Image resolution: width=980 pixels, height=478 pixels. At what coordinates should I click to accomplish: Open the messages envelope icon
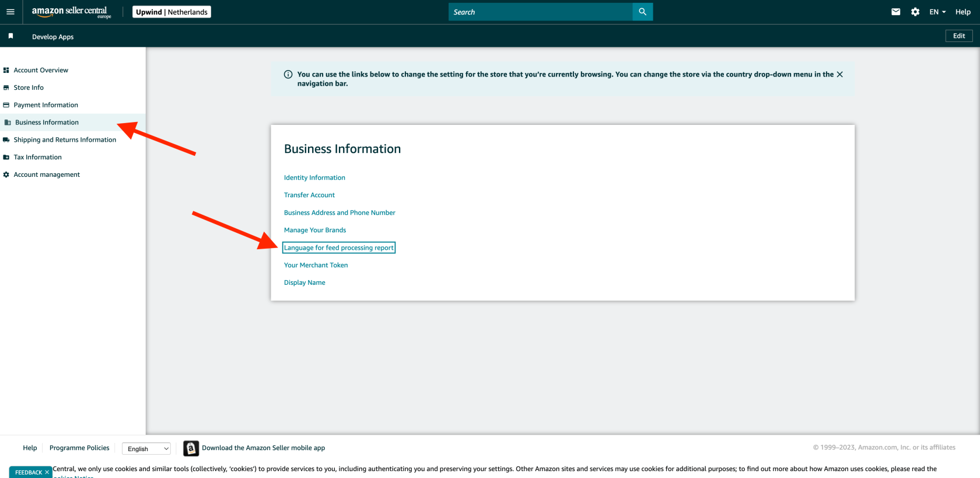click(896, 12)
